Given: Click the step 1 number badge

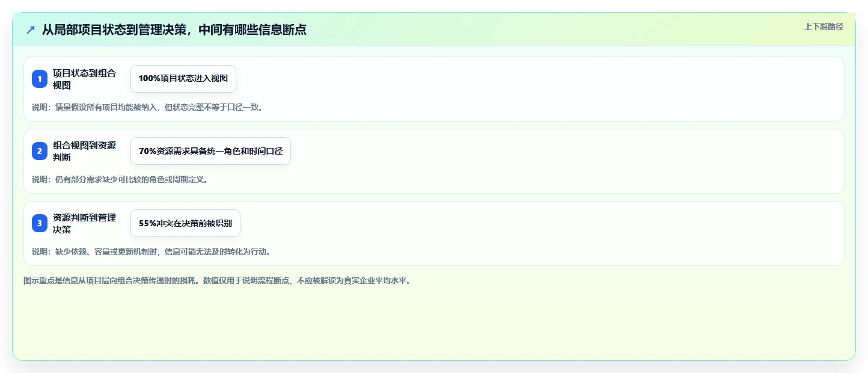Looking at the screenshot, I should pyautogui.click(x=40, y=79).
